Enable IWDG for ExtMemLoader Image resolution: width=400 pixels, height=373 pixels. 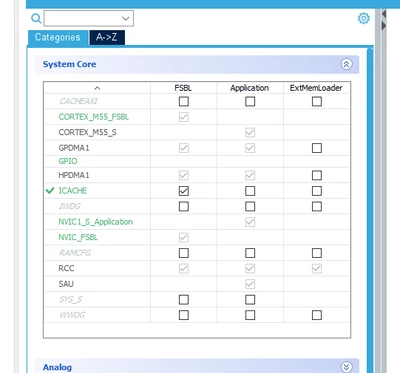(x=317, y=206)
